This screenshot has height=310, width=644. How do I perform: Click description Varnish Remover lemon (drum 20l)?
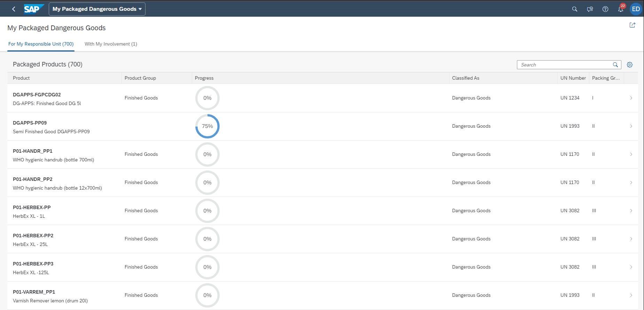[x=50, y=301]
